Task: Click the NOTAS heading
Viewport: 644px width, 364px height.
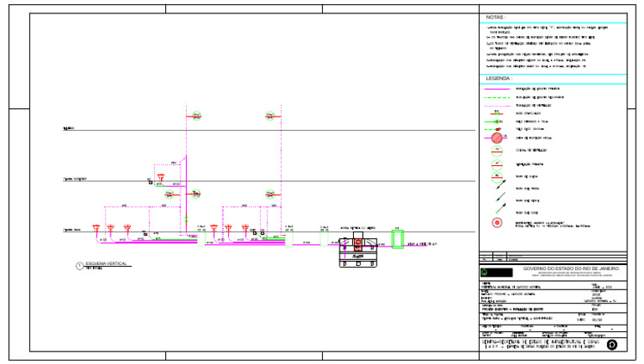Action: coord(496,18)
